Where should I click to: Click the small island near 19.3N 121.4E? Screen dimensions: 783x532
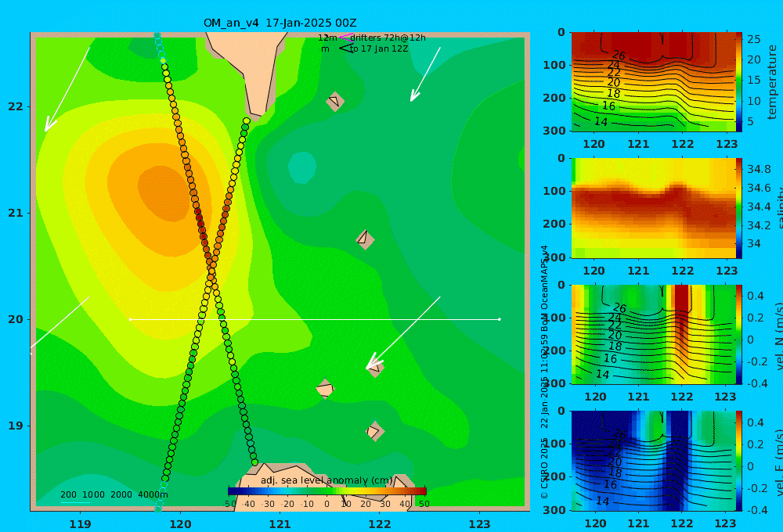325,389
